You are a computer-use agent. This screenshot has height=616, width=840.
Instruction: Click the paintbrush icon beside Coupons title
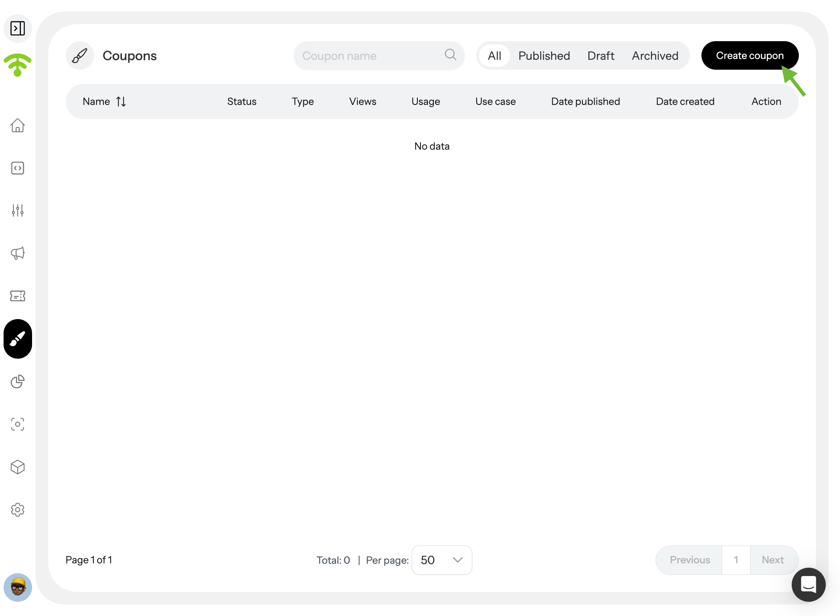[80, 55]
